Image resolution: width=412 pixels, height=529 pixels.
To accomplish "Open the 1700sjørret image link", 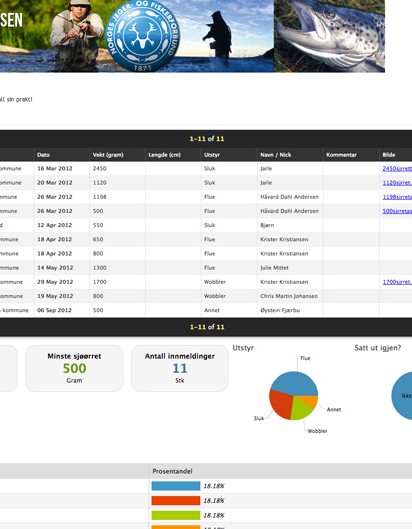I will tap(397, 282).
